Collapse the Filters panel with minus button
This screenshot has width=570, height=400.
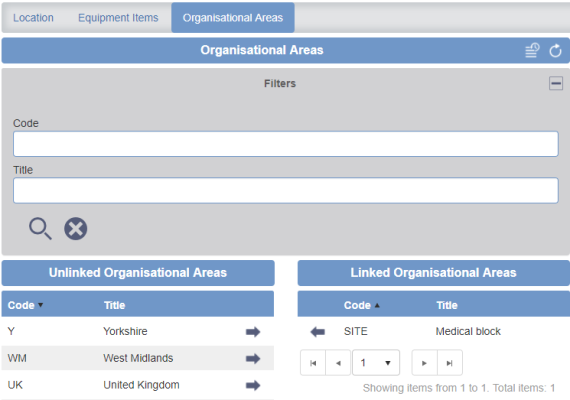(556, 83)
